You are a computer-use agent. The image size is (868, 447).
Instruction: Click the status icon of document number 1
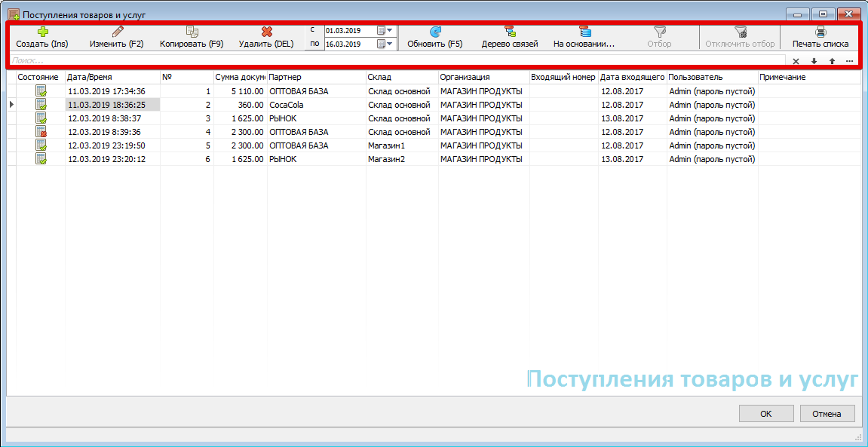pos(41,91)
